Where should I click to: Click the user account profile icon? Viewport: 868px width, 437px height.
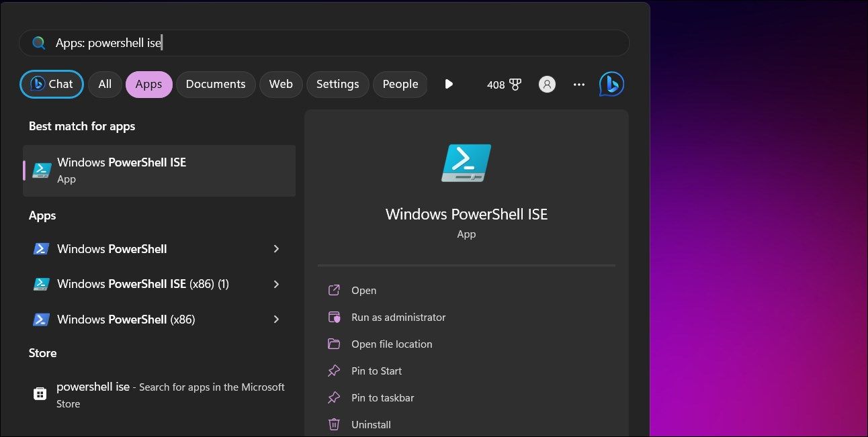point(547,84)
